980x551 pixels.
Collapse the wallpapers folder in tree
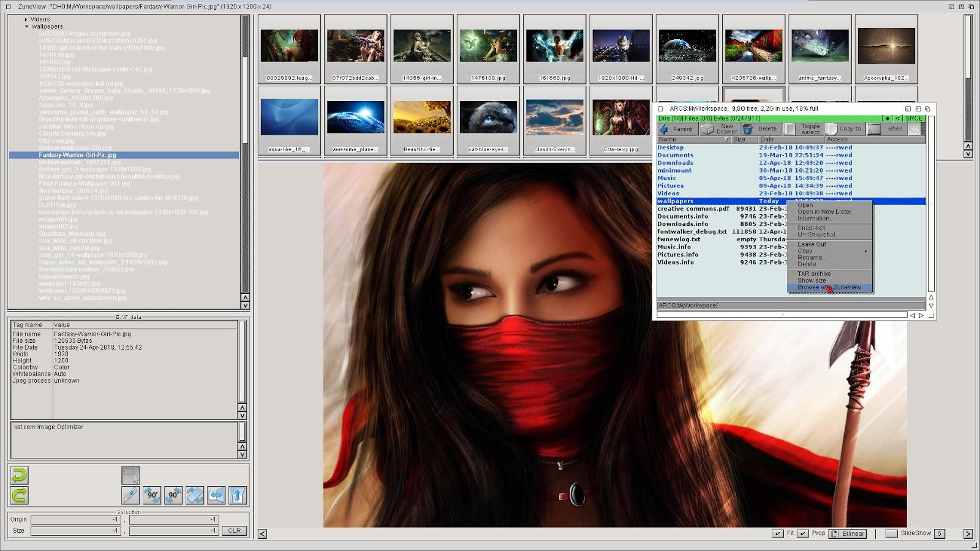(x=27, y=26)
